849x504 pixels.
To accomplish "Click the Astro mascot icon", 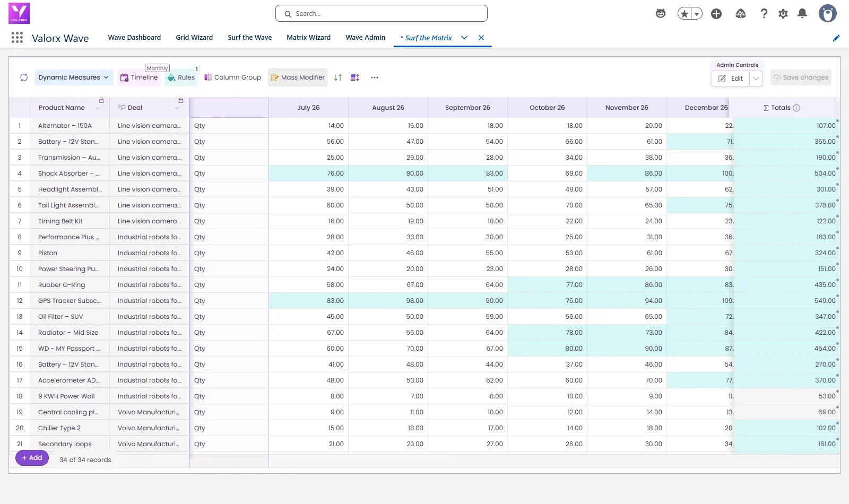I will coord(661,14).
